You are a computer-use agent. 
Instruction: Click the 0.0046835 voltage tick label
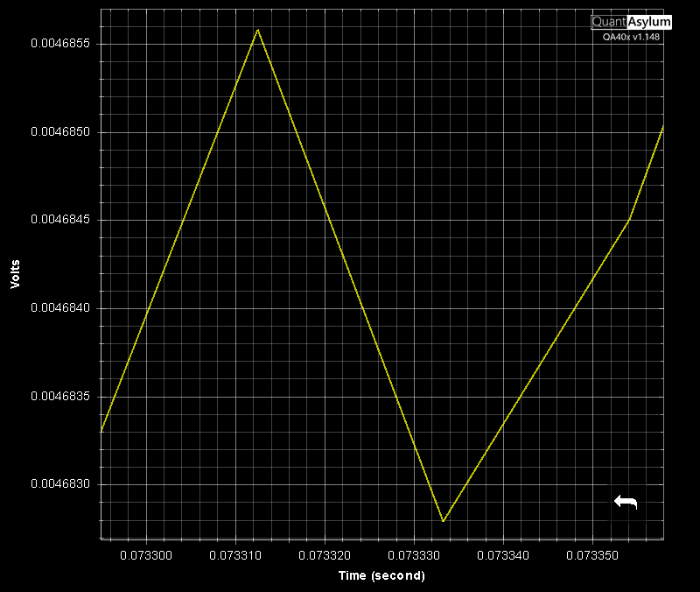tap(60, 397)
